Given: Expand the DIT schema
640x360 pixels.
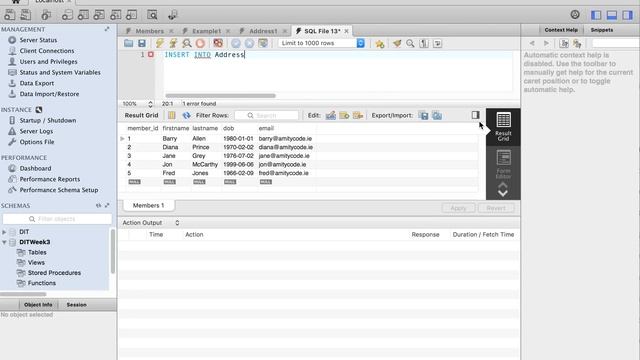Looking at the screenshot, I should (x=4, y=232).
